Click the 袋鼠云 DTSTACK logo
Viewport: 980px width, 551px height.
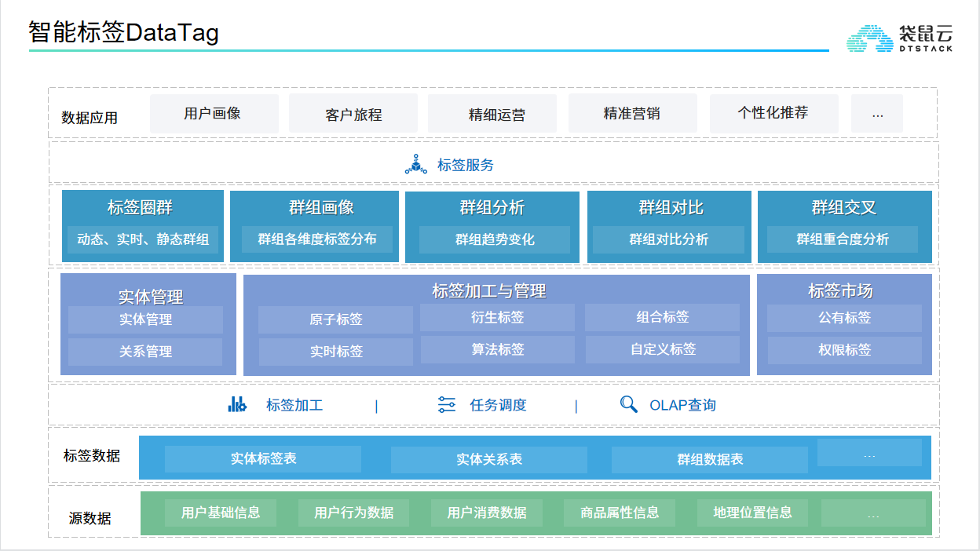point(899,38)
